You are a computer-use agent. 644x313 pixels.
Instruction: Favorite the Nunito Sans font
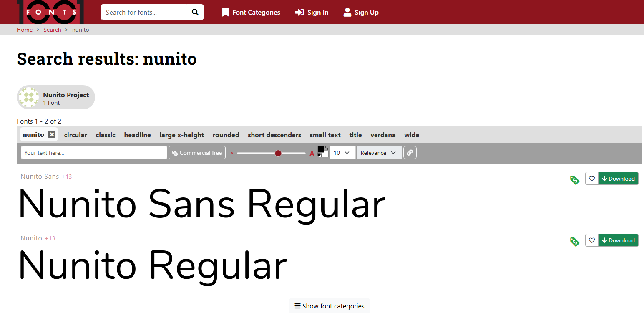coord(592,179)
